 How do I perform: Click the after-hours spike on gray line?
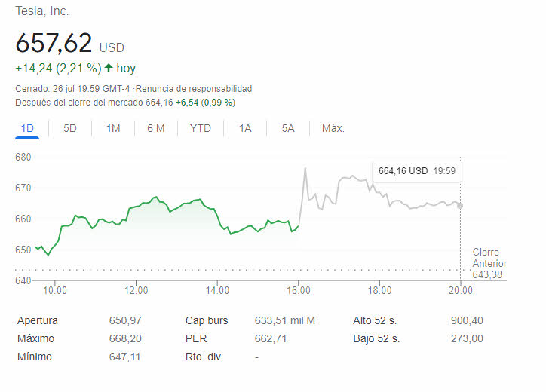305,169
